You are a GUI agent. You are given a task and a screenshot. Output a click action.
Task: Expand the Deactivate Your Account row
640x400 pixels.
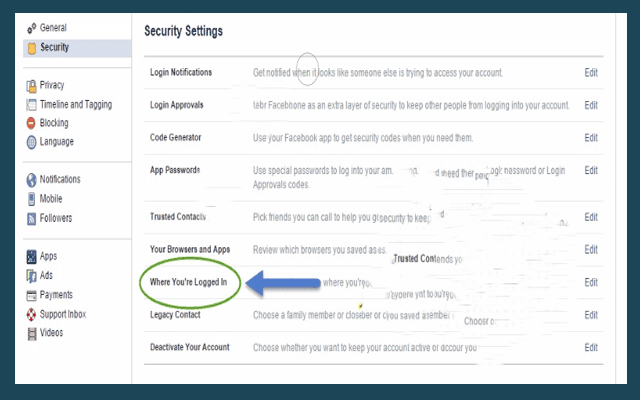point(373,348)
